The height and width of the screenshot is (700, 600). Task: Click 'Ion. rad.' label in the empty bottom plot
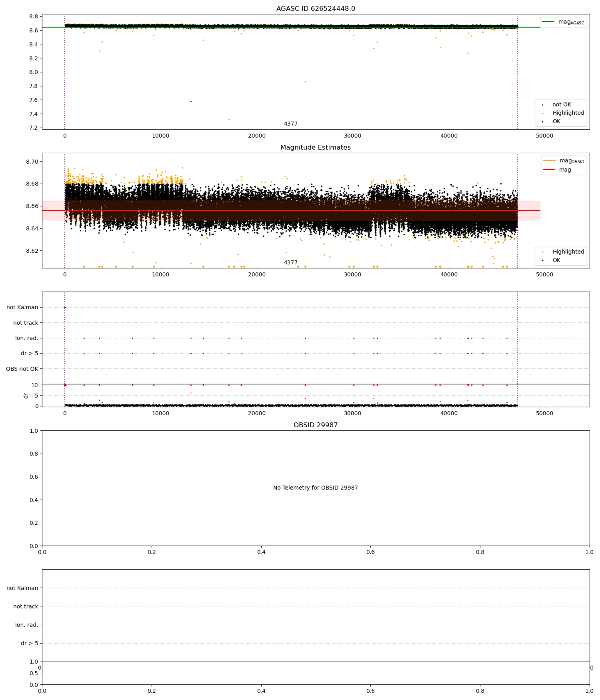[27, 625]
